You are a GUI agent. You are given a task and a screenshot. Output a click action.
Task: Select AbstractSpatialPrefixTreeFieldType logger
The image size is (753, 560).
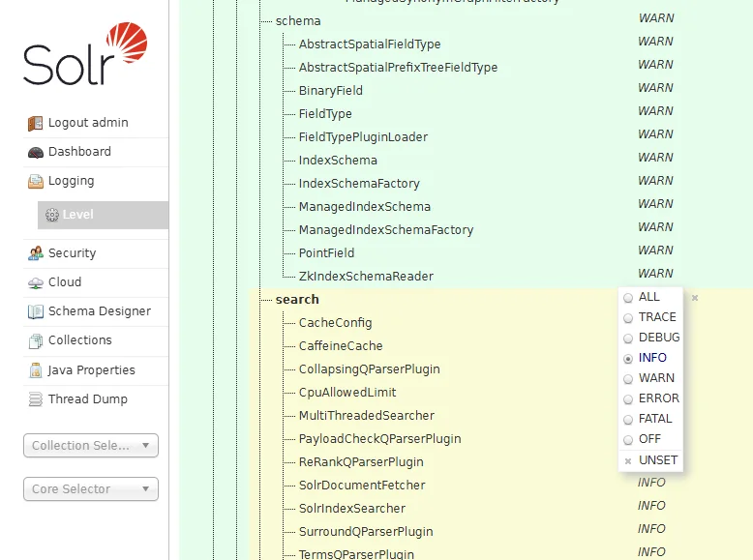tap(398, 67)
